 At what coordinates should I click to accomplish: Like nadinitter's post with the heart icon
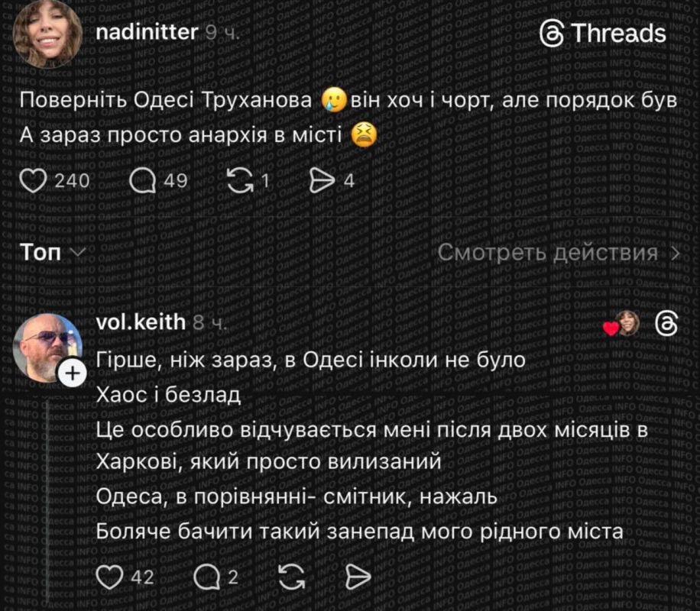tap(33, 180)
